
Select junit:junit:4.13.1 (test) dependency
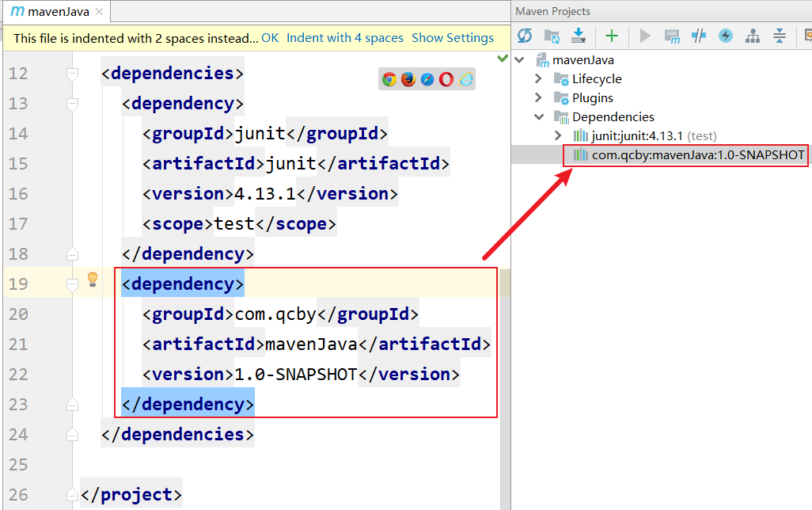[654, 135]
